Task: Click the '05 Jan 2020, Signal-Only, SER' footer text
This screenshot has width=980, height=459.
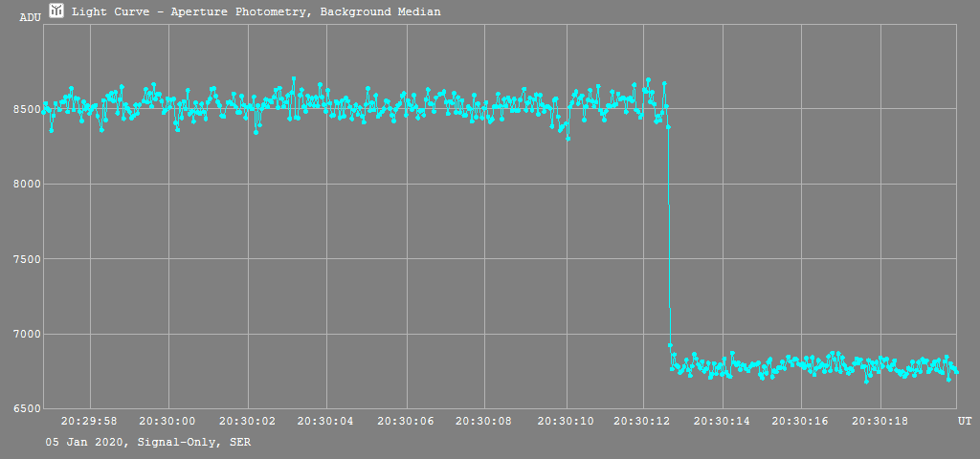Action: point(148,442)
